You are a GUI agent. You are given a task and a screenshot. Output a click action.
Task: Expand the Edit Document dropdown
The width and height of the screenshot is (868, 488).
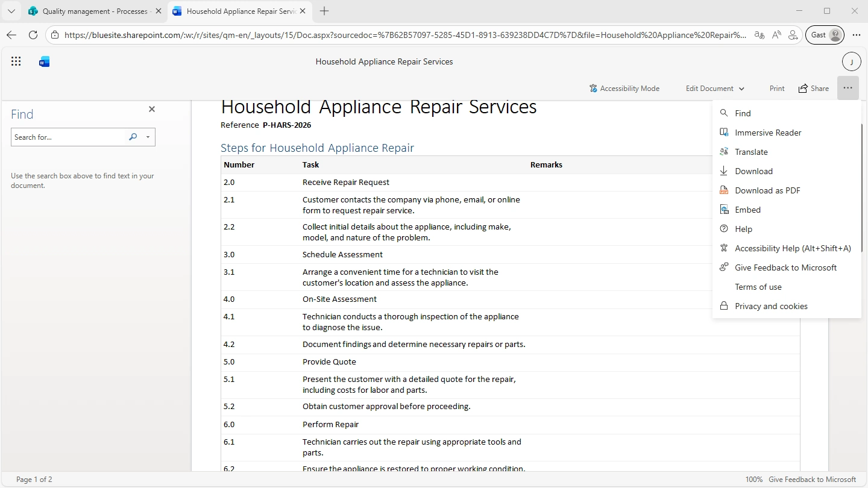[714, 88]
